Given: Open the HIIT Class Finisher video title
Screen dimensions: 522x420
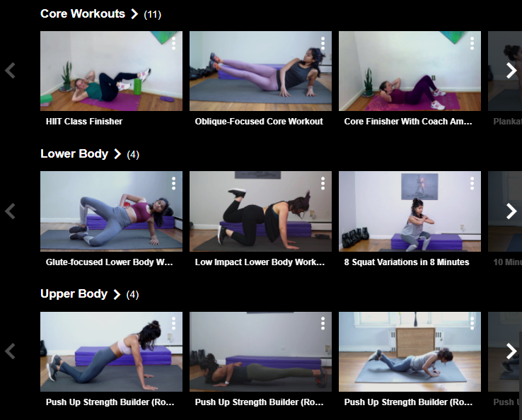Looking at the screenshot, I should 84,122.
